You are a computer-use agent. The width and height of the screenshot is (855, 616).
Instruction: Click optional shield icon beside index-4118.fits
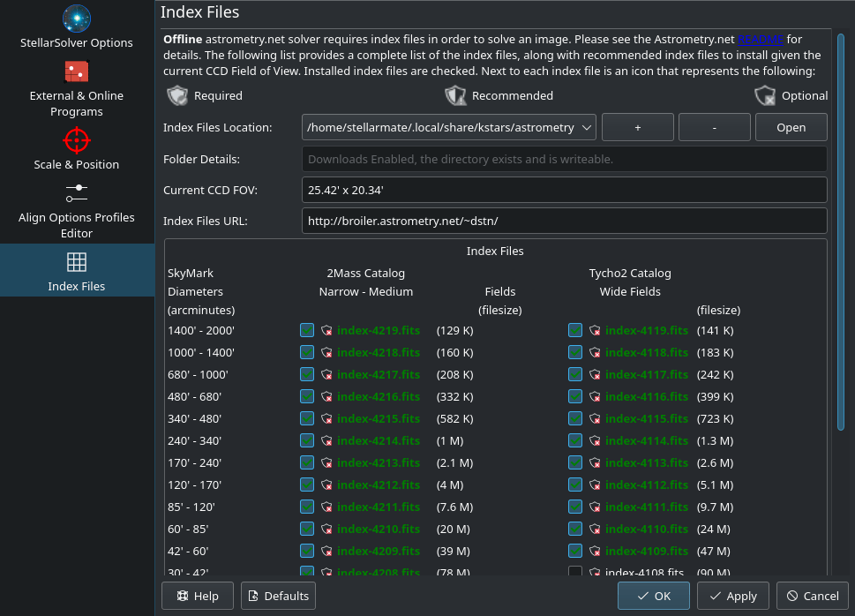pos(595,352)
